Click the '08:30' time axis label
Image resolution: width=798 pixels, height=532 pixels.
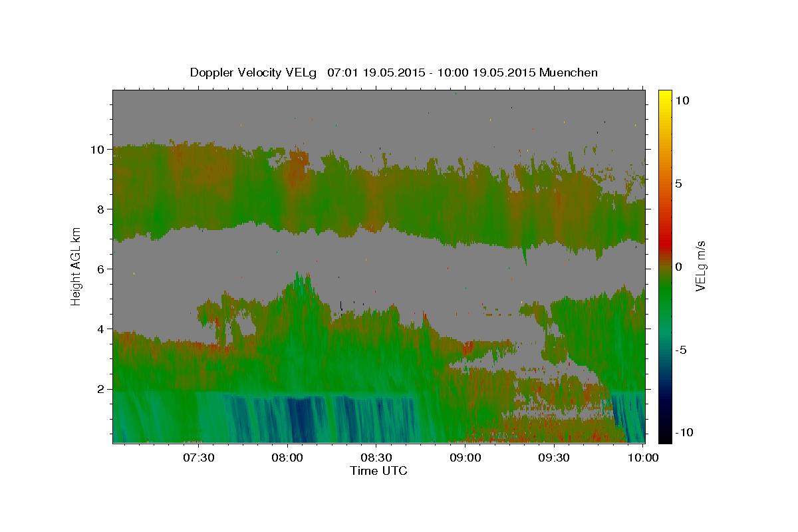point(377,458)
